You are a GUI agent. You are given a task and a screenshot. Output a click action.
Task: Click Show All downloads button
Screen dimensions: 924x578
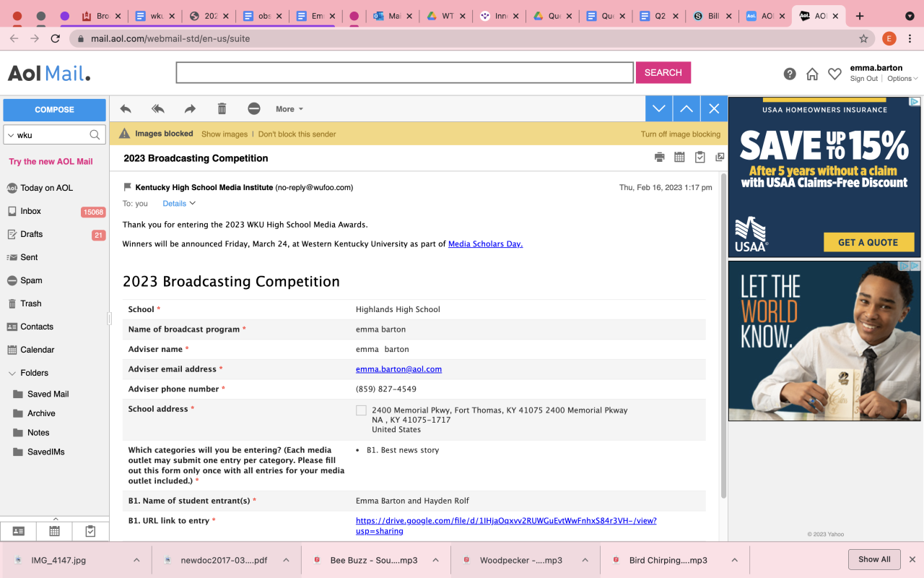[874, 559]
